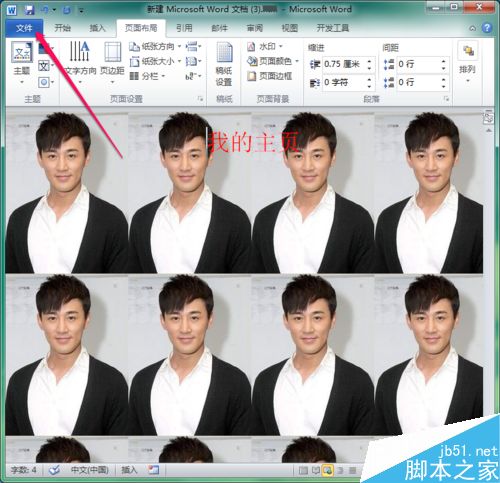500x483 pixels.
Task: Click the proofing check icon in status bar
Action: click(x=54, y=470)
